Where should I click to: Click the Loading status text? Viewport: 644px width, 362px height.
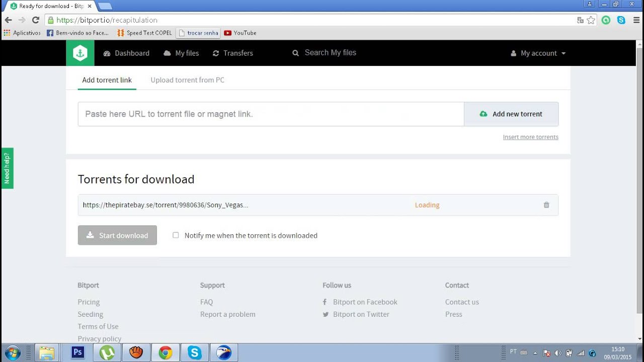pyautogui.click(x=427, y=205)
